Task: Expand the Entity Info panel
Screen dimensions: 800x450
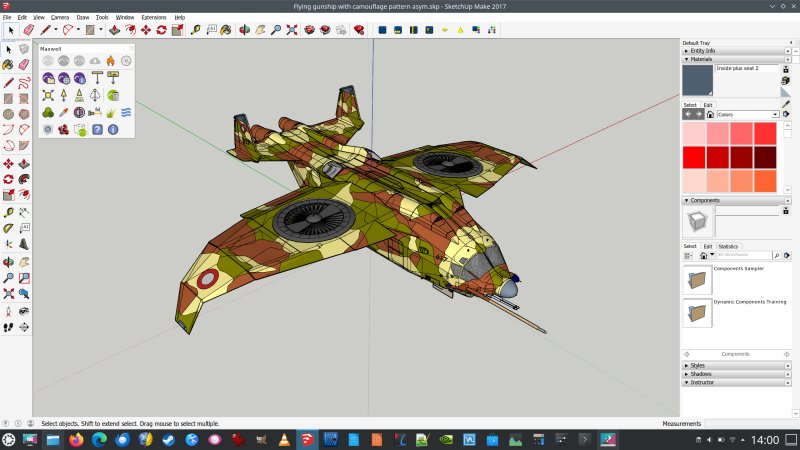Action: coord(703,50)
